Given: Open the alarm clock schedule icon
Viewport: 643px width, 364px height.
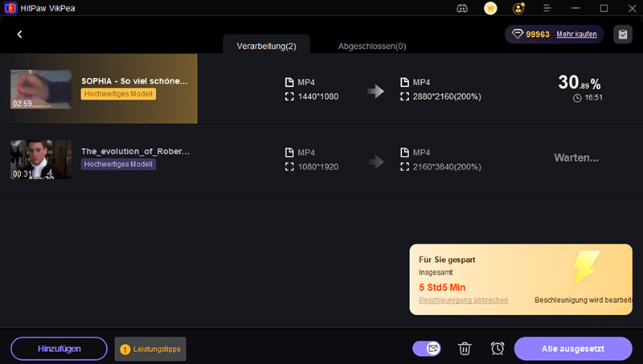Looking at the screenshot, I should pos(498,349).
